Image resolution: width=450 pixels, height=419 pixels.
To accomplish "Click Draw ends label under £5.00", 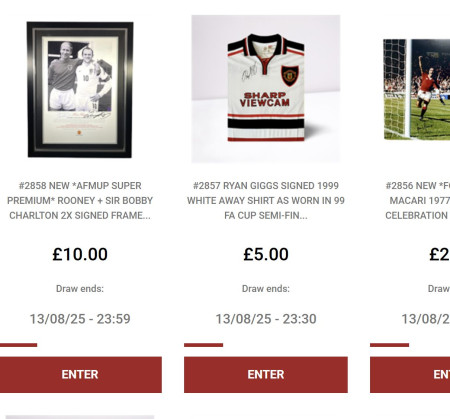I will [x=266, y=289].
